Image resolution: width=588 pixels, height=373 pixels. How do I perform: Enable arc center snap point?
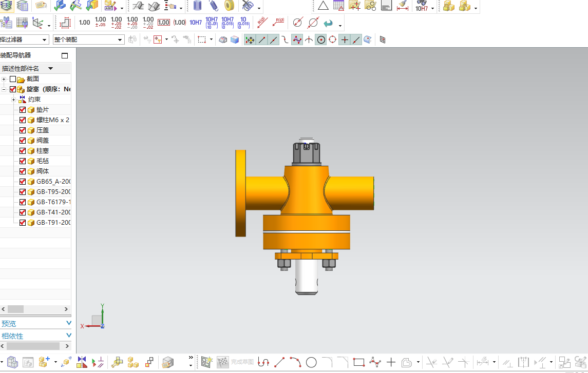tap(321, 40)
